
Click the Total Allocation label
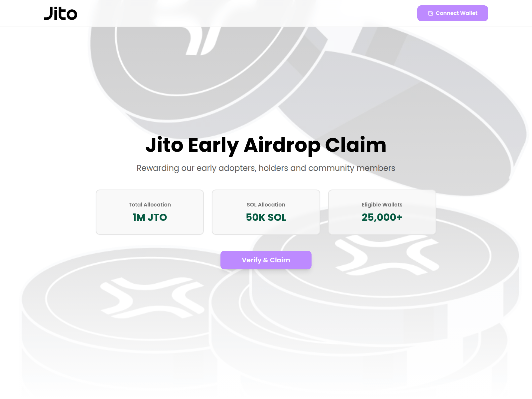click(x=150, y=204)
